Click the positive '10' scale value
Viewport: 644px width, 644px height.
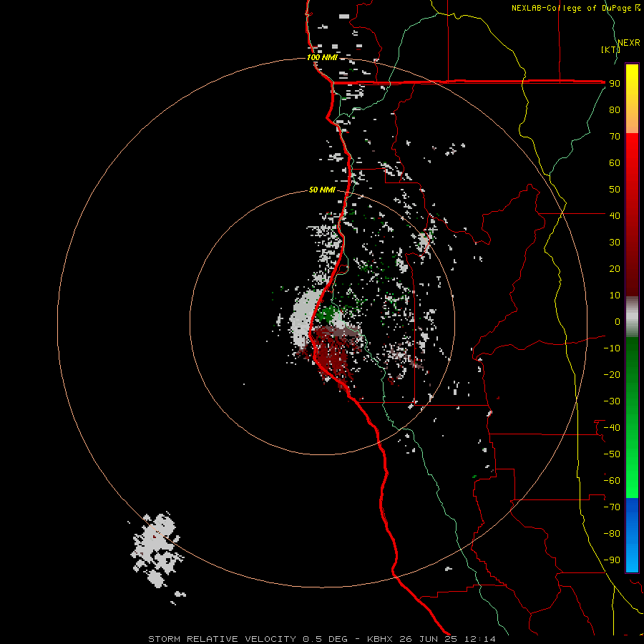tap(615, 296)
